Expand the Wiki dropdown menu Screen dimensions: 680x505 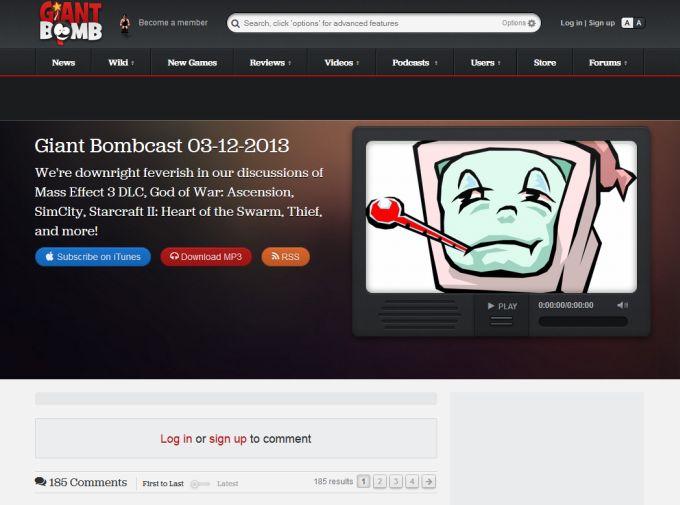(x=121, y=62)
